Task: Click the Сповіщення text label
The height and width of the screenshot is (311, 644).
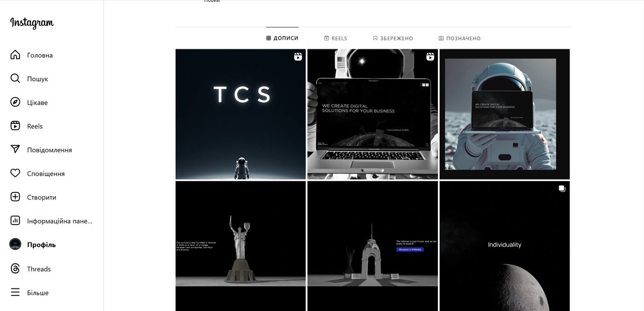Action: click(x=46, y=174)
